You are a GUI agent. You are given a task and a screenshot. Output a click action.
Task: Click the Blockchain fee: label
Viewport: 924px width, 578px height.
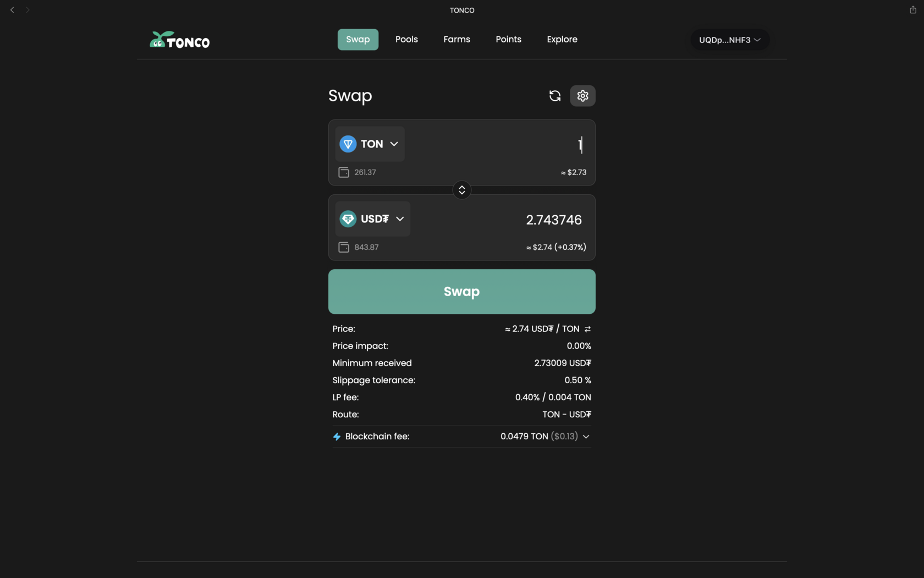point(377,437)
